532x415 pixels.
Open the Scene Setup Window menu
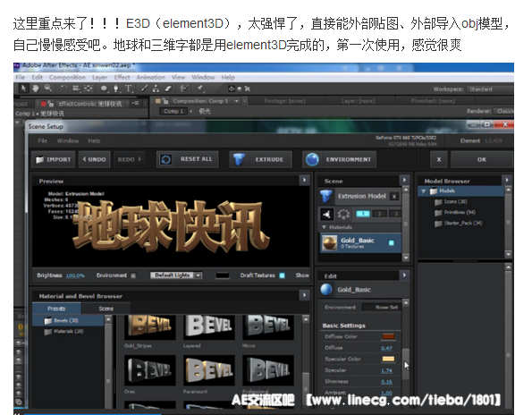(x=68, y=140)
